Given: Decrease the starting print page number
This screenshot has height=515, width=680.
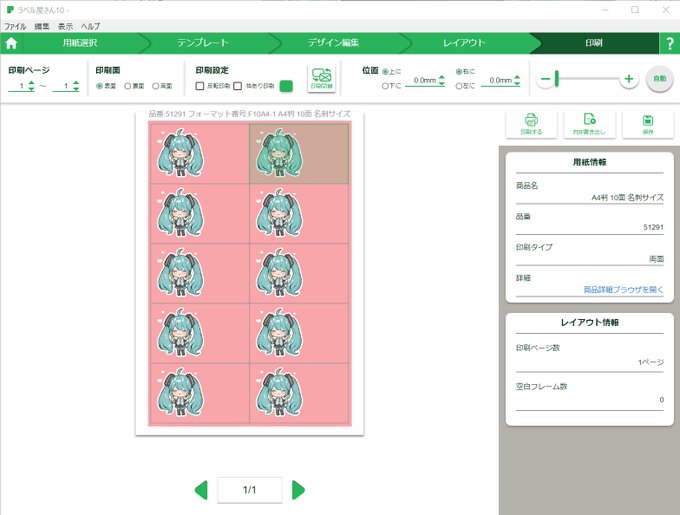Looking at the screenshot, I should click(x=31, y=88).
